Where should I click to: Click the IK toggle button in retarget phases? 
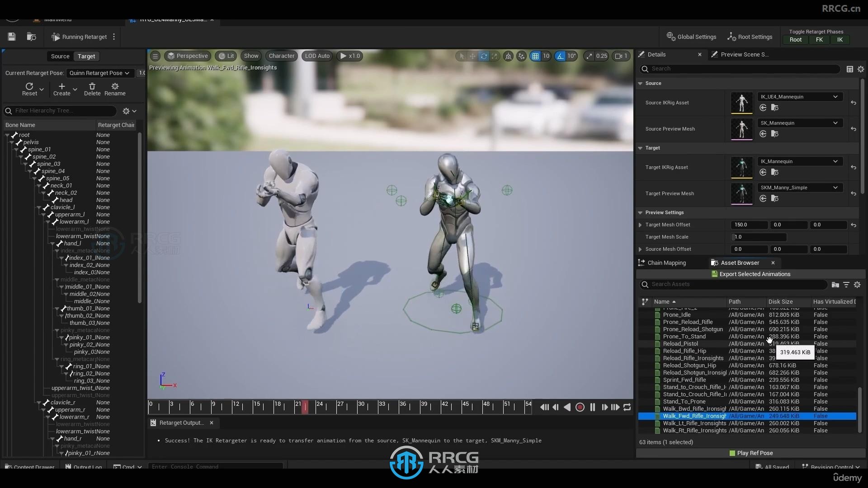(x=840, y=39)
